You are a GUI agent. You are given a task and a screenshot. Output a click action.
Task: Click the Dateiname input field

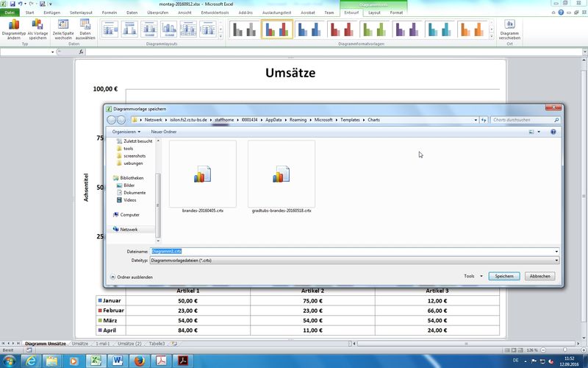[354, 251]
